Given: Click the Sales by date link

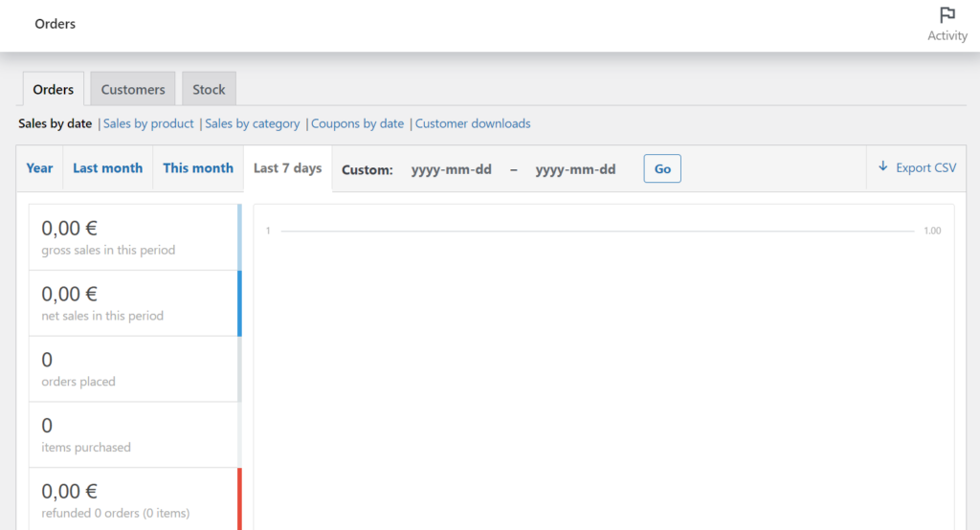Looking at the screenshot, I should pos(56,123).
